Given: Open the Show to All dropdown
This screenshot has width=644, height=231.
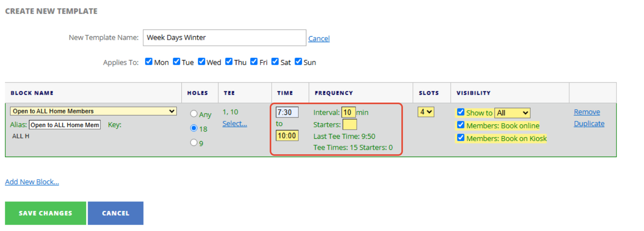Looking at the screenshot, I should coord(512,113).
